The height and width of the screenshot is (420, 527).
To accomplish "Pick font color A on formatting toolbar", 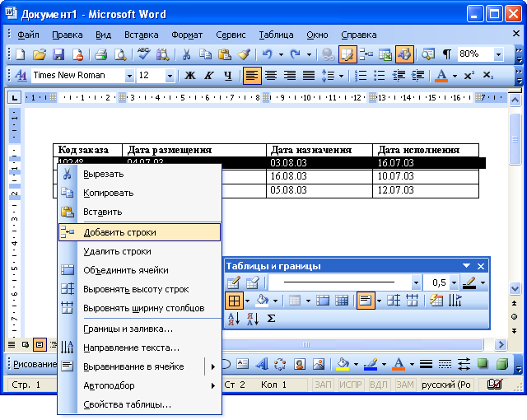I will coord(441,76).
